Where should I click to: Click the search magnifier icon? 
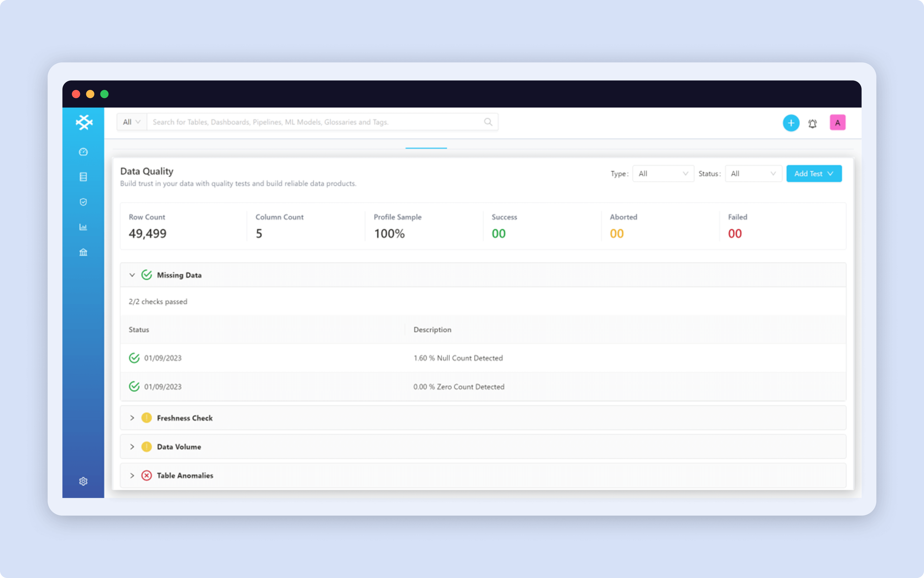click(488, 122)
